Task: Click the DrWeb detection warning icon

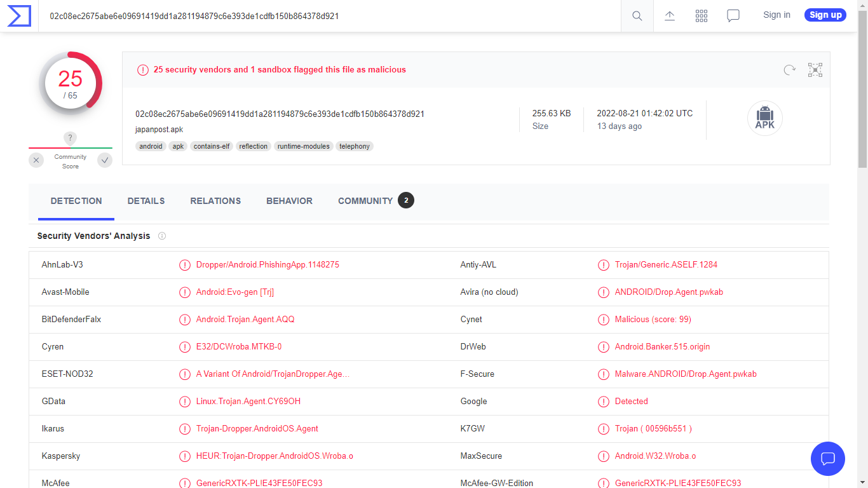Action: (x=603, y=347)
